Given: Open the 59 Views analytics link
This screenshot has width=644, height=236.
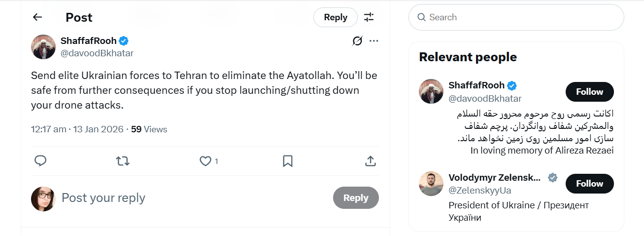Looking at the screenshot, I should pyautogui.click(x=149, y=129).
